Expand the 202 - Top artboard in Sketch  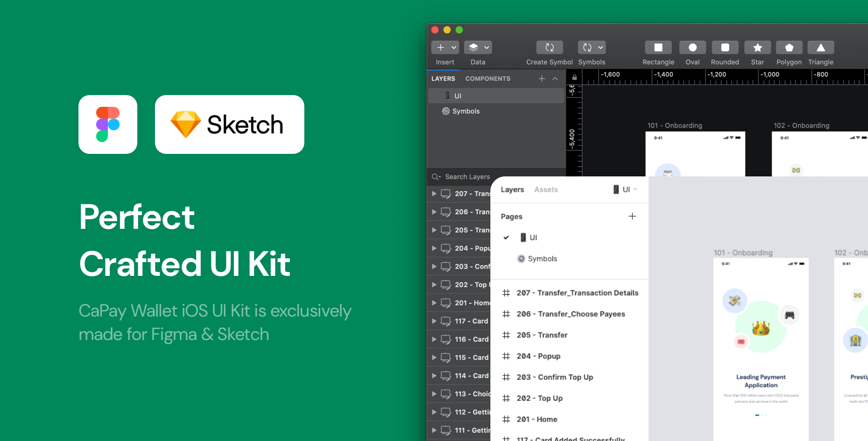click(x=434, y=285)
